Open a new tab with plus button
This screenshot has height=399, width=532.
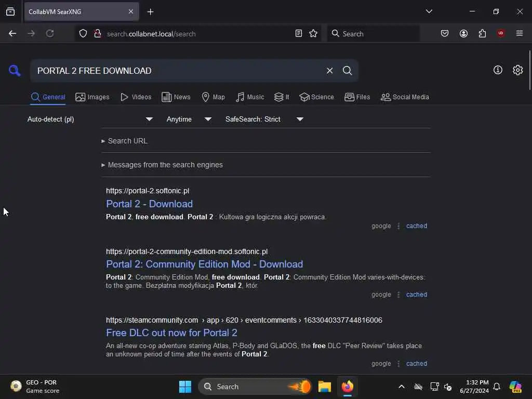point(150,12)
